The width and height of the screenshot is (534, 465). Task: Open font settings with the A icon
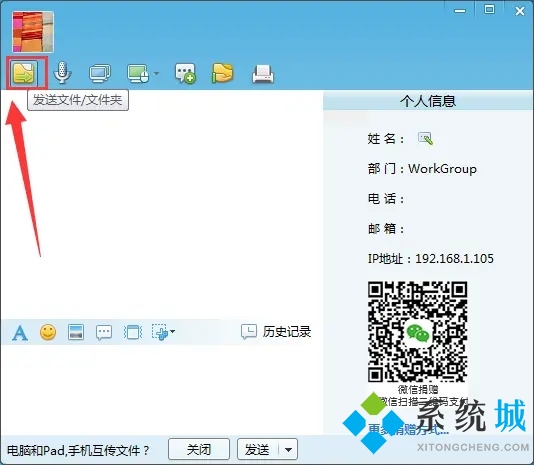(x=20, y=333)
